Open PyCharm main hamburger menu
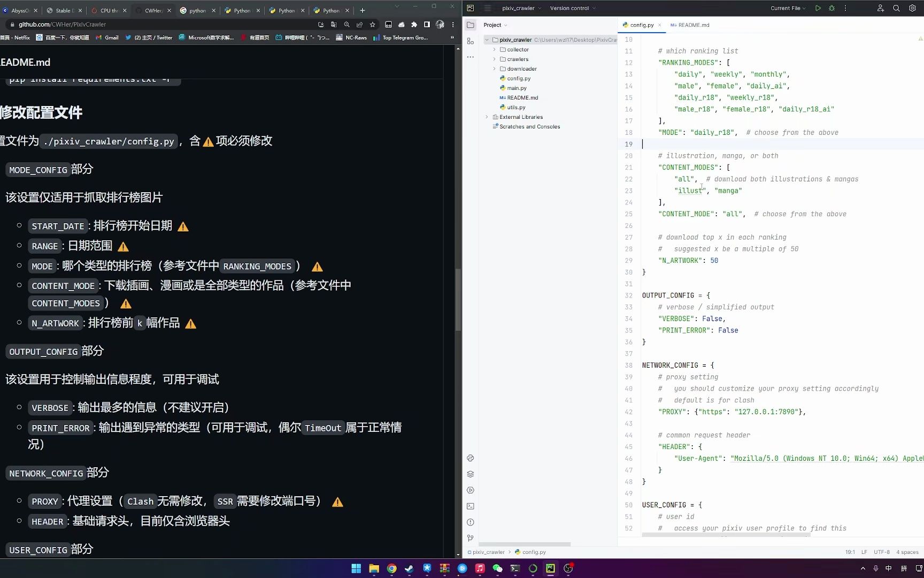924x578 pixels. (x=487, y=8)
